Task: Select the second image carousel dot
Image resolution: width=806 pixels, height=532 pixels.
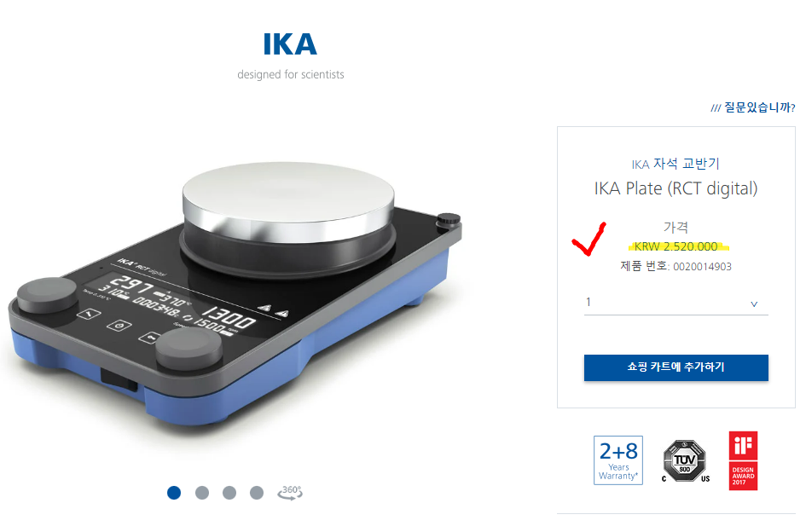Action: coord(202,493)
